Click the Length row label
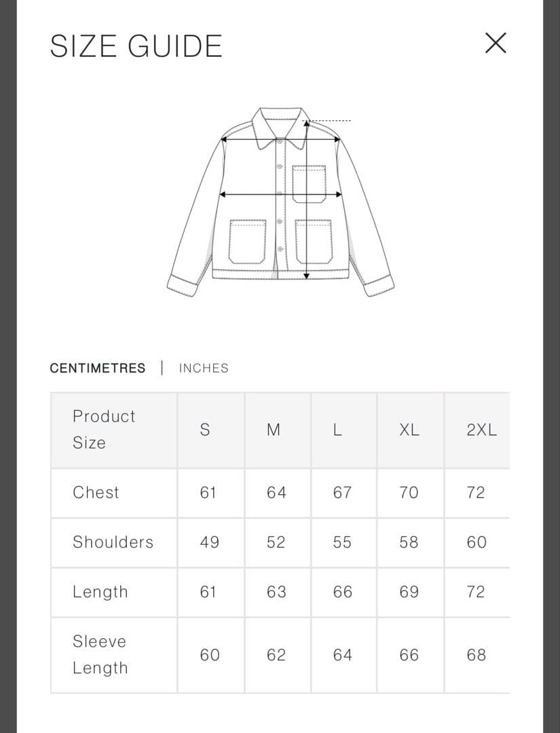 click(x=100, y=592)
